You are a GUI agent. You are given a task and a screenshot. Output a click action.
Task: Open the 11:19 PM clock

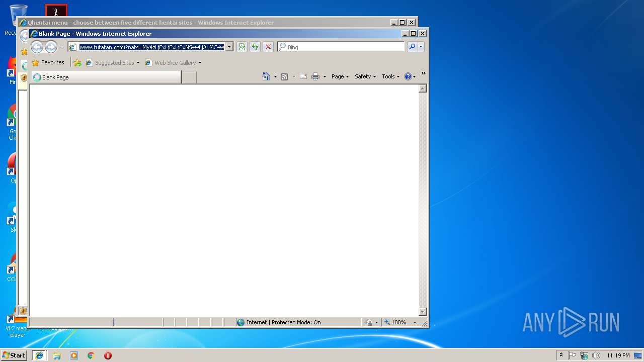click(618, 355)
